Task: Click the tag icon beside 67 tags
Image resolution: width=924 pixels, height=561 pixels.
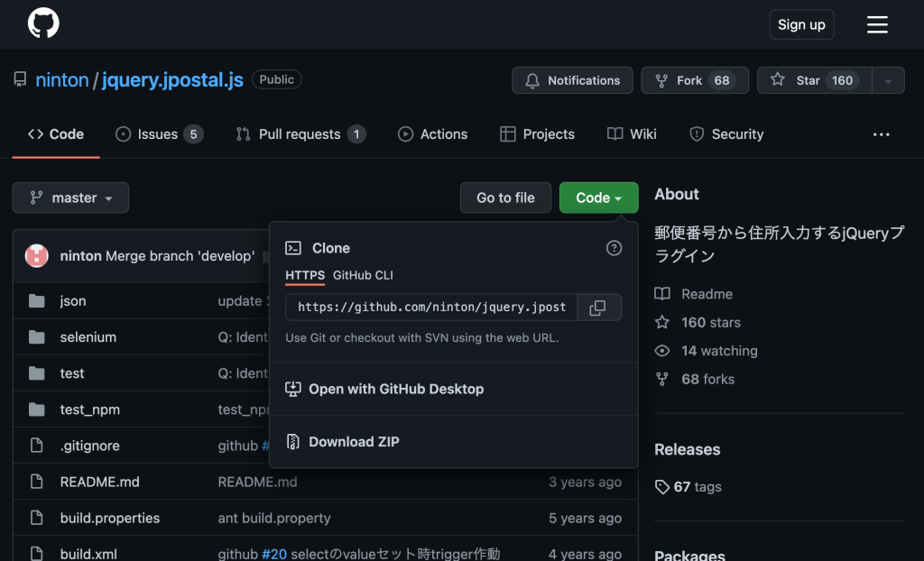Action: click(x=662, y=487)
